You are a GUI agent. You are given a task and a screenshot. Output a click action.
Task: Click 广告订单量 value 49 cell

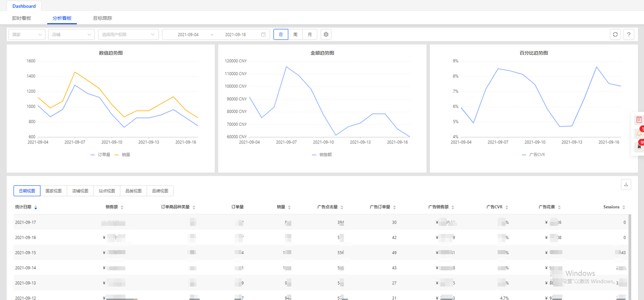coord(394,252)
